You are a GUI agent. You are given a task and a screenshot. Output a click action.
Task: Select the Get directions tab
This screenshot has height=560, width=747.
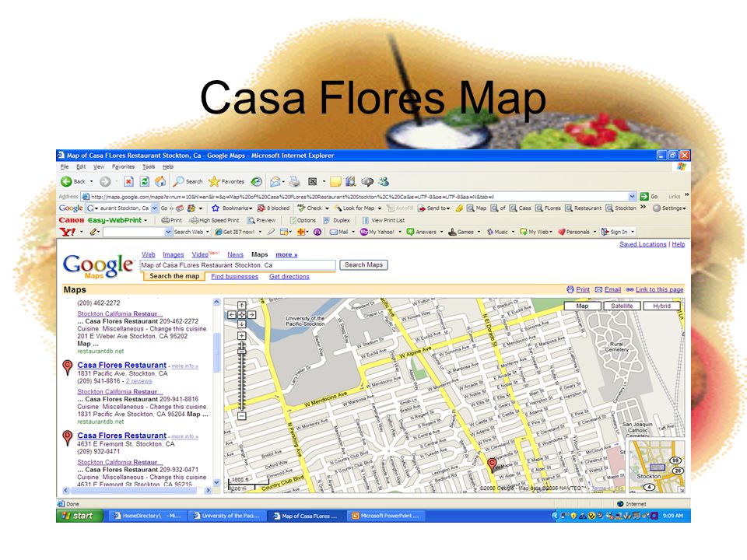[289, 276]
